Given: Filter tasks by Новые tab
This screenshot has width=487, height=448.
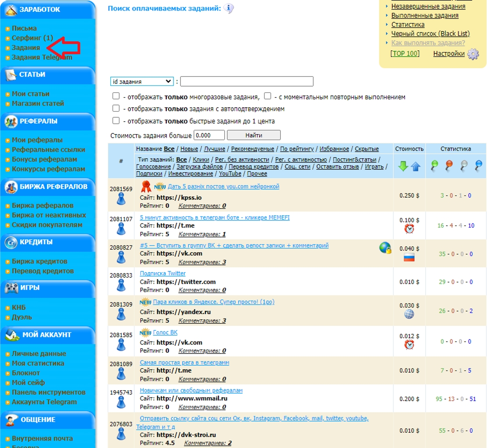Looking at the screenshot, I should coord(189,149).
